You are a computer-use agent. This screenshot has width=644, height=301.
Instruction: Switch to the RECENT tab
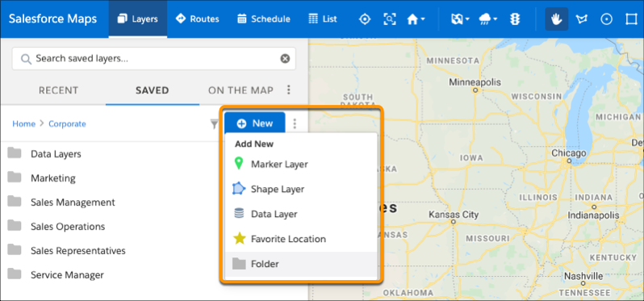[x=58, y=90]
